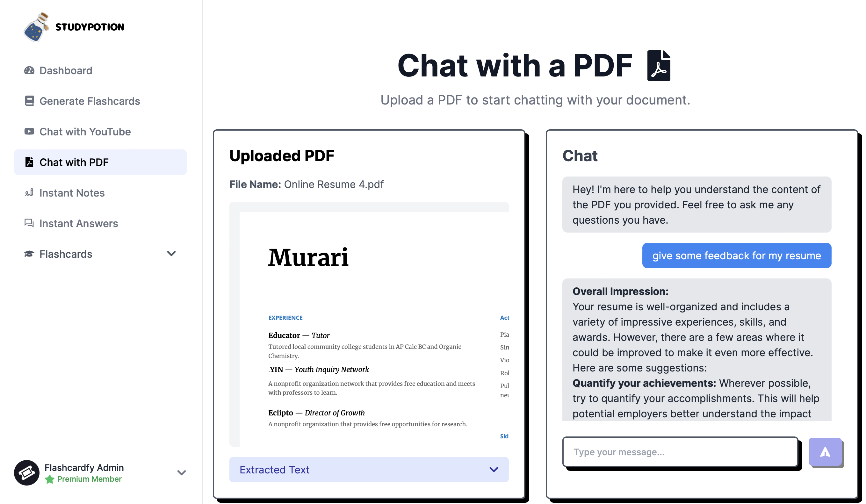Click the give feedback for resume button

coord(736,255)
